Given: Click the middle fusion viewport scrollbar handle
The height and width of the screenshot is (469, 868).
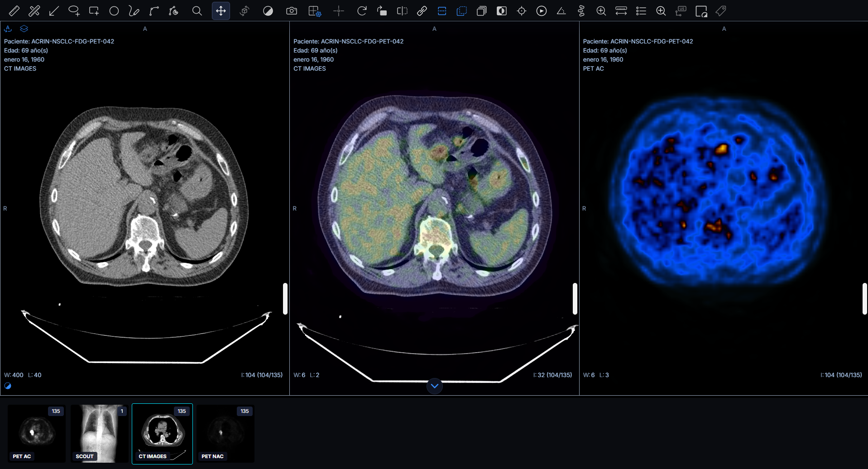Looking at the screenshot, I should click(x=575, y=299).
